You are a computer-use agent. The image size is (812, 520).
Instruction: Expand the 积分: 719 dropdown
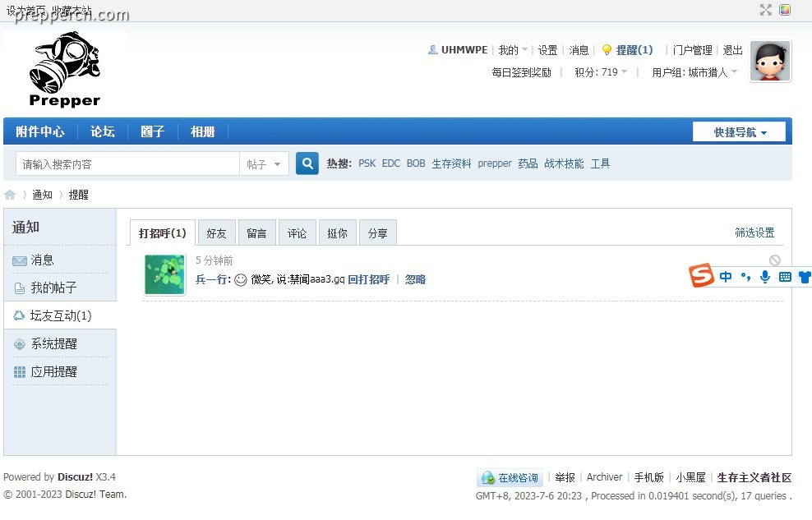pos(601,72)
